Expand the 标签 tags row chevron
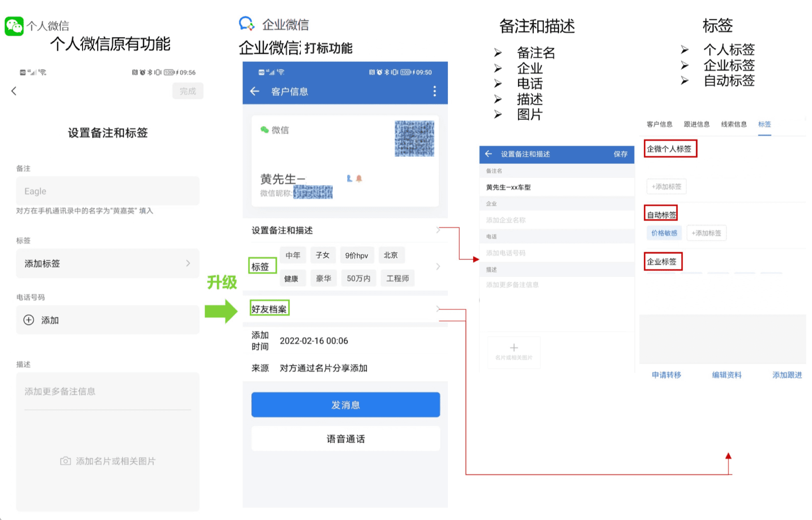The image size is (812, 520). click(x=438, y=267)
